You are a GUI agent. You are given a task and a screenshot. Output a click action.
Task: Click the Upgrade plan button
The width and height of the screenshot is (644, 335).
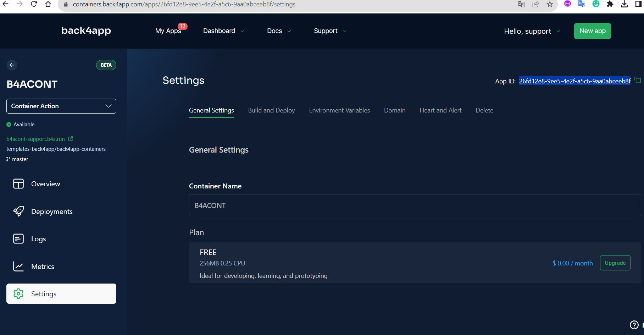coord(615,263)
